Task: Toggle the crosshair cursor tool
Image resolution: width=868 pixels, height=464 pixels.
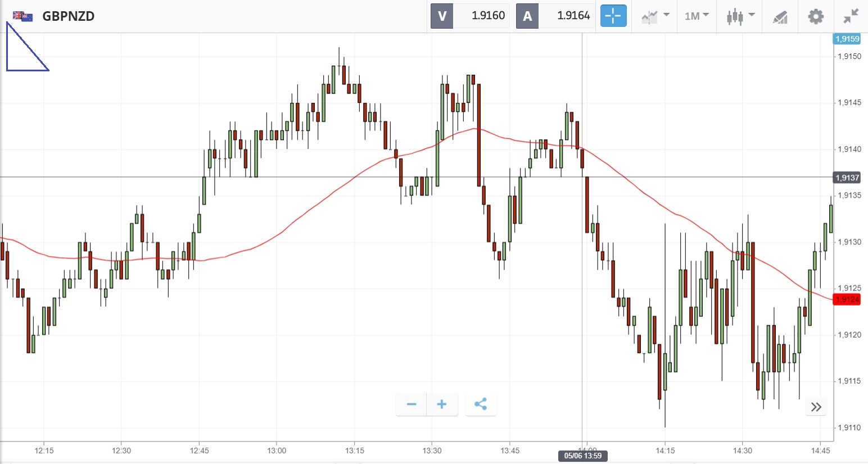Action: (x=613, y=16)
